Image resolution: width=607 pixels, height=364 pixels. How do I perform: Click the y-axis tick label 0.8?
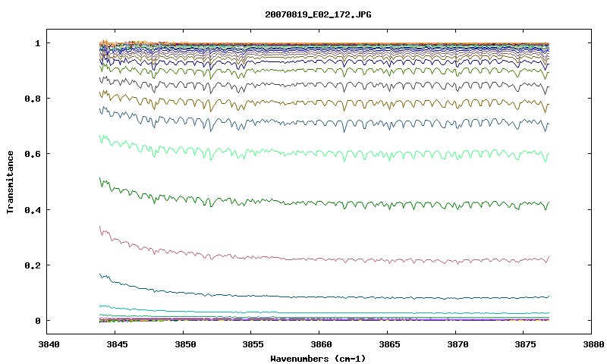(33, 99)
